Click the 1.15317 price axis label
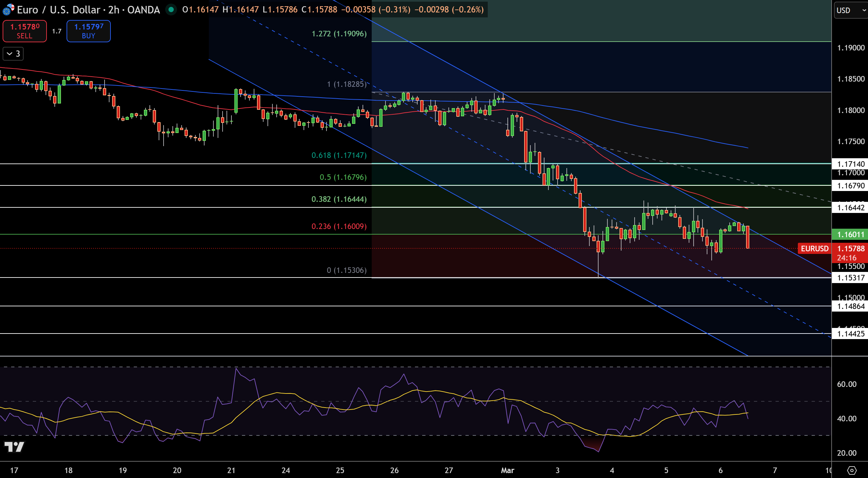 coord(850,278)
